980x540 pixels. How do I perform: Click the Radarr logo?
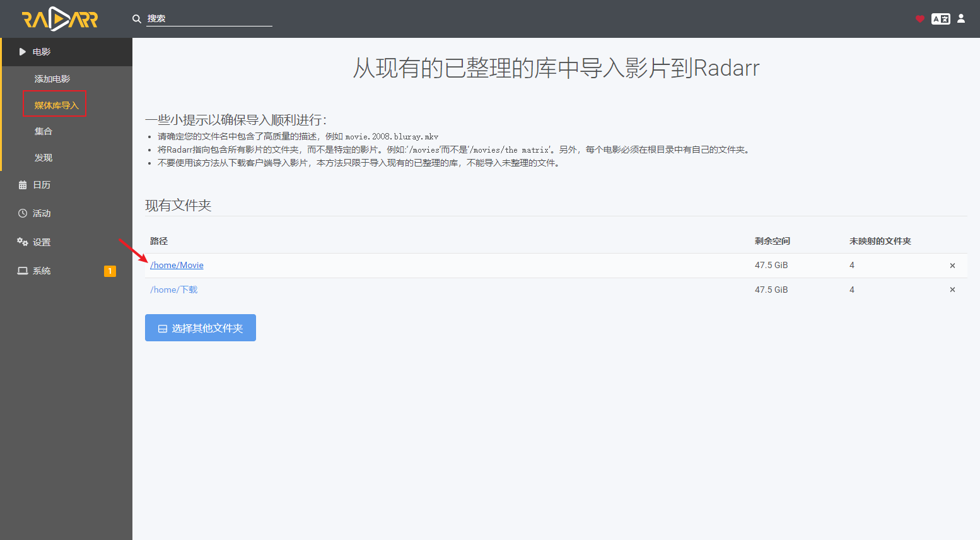[x=60, y=19]
